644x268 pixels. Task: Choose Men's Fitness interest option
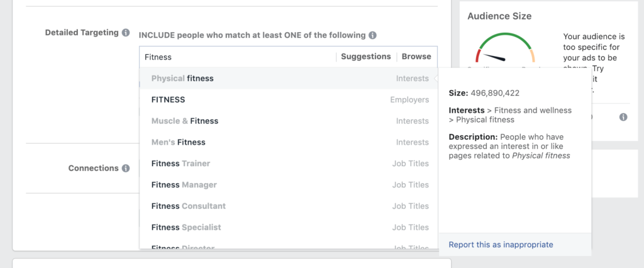(x=179, y=142)
